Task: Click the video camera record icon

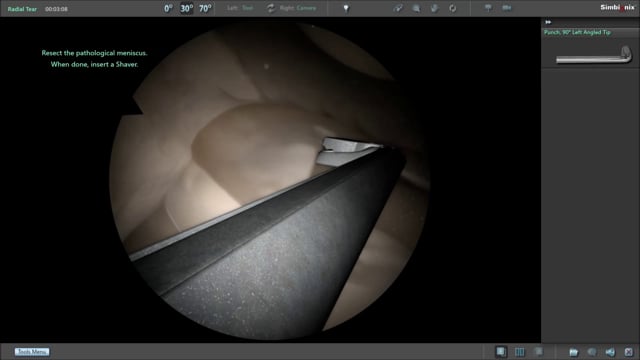Action: click(507, 8)
